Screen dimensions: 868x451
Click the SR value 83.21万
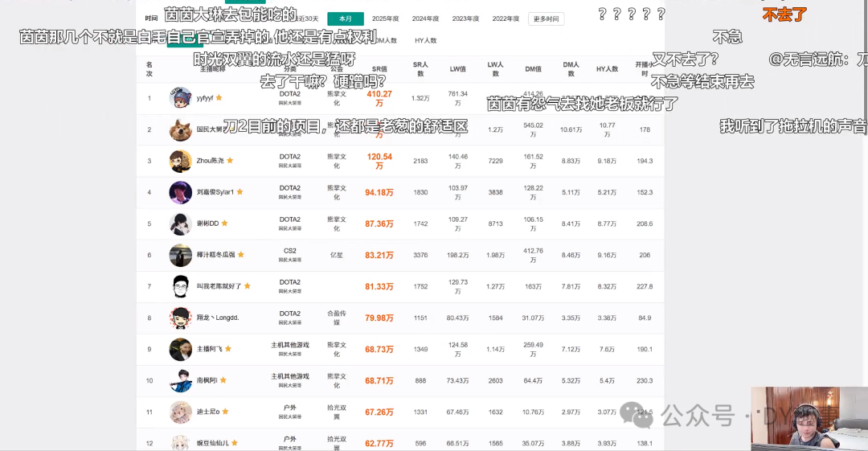coord(379,256)
